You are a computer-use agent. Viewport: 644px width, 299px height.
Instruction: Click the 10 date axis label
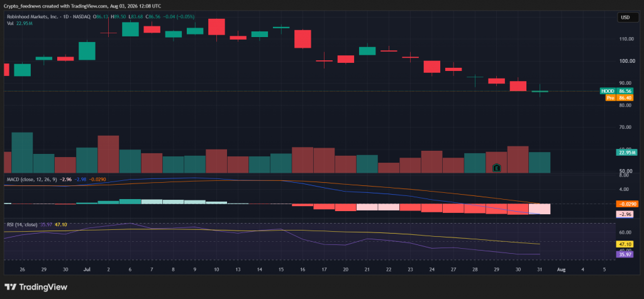pyautogui.click(x=216, y=269)
